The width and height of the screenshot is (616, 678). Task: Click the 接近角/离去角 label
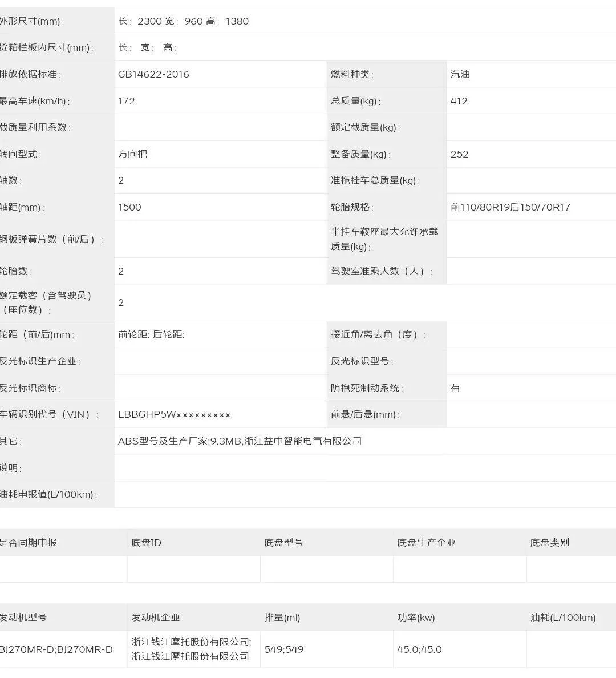click(x=378, y=334)
